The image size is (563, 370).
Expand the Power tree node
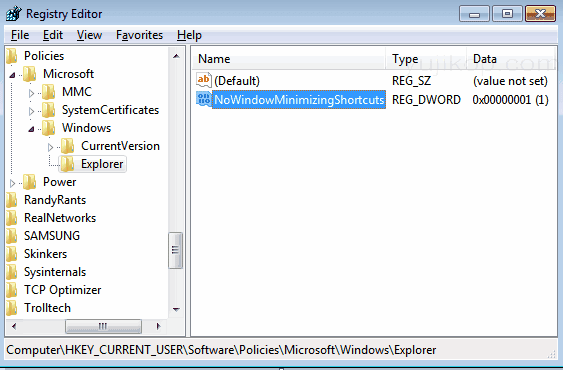pos(13,183)
